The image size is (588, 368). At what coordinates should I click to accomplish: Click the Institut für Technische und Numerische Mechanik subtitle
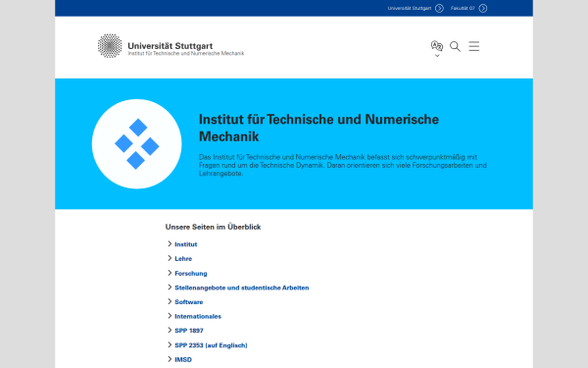coord(186,53)
